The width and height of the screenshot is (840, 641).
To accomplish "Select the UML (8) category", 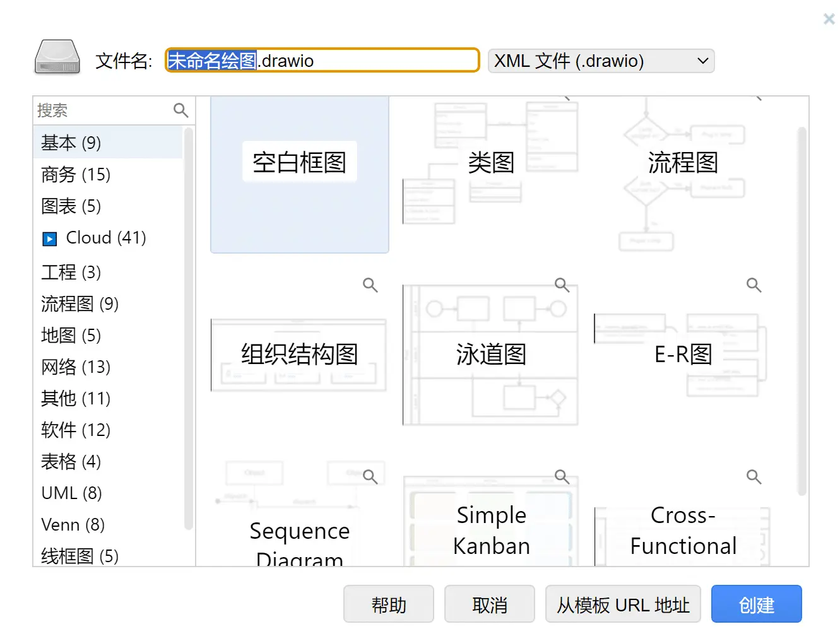I will 71,493.
